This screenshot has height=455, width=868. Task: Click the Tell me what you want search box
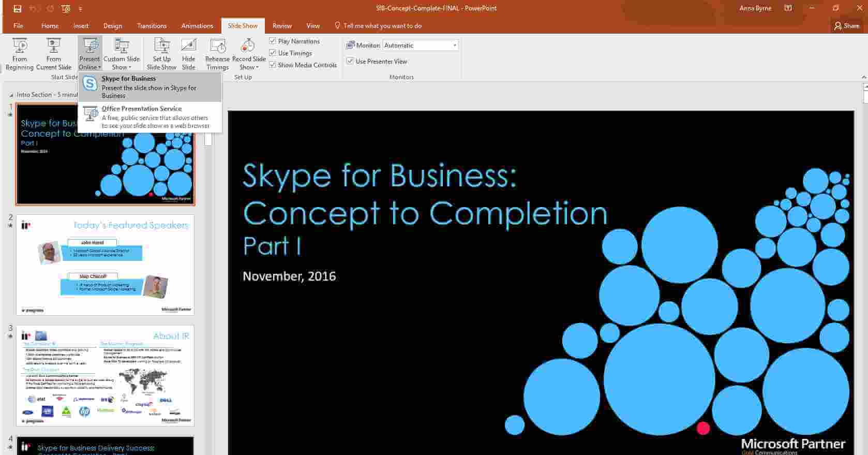[382, 26]
